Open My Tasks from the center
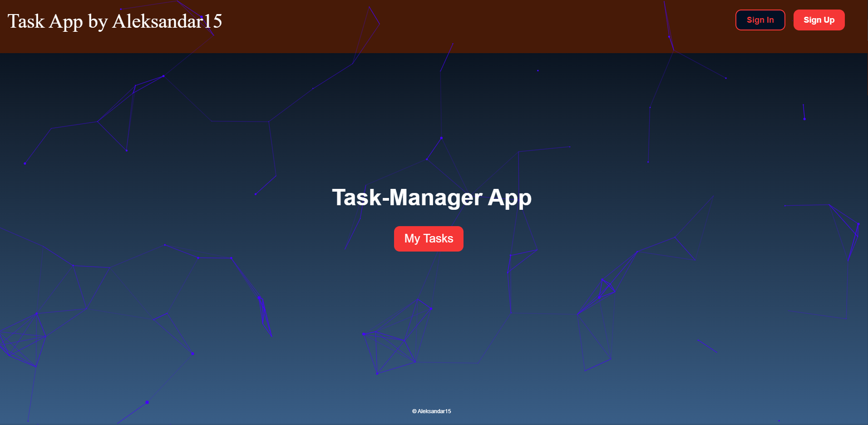 (429, 238)
